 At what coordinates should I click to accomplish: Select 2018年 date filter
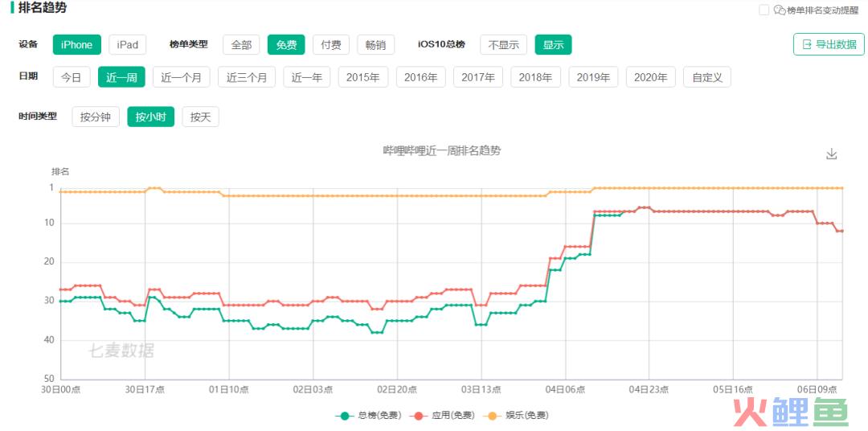(536, 77)
